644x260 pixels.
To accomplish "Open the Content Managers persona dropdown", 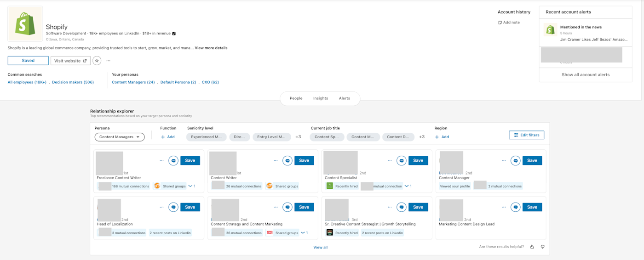I will pos(120,137).
